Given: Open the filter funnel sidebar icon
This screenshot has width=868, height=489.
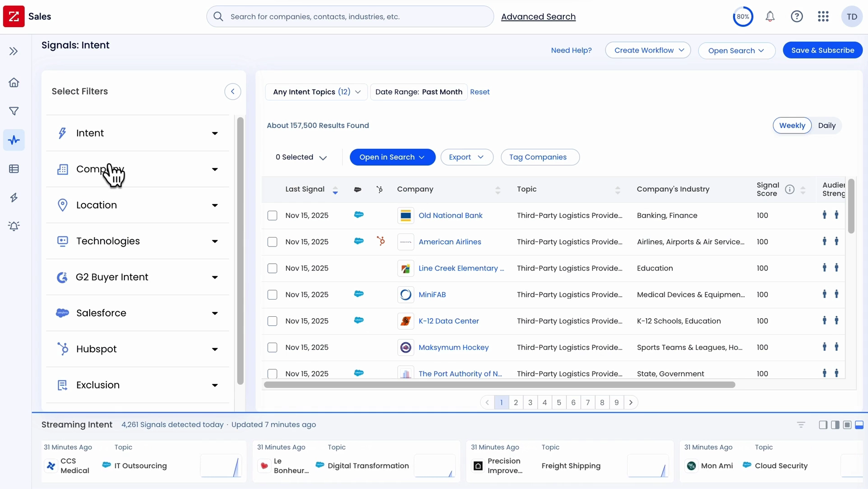Looking at the screenshot, I should (x=14, y=111).
